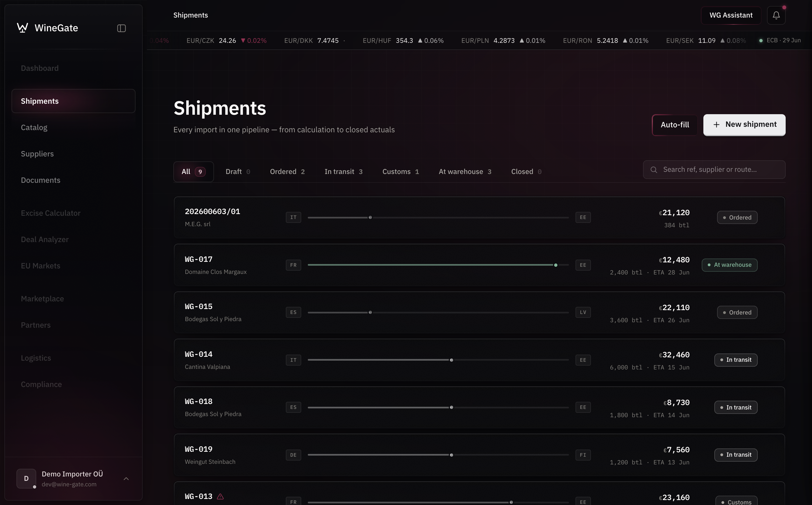Create a New shipment
812x505 pixels.
click(x=744, y=125)
